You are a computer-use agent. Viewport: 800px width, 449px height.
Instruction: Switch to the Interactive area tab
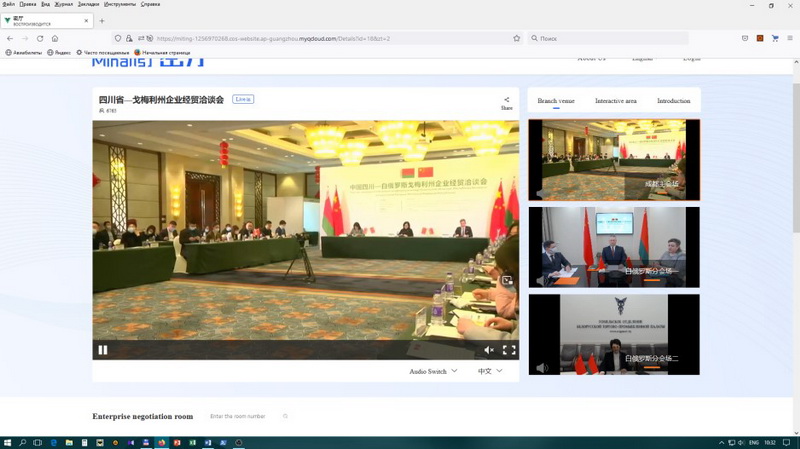[616, 101]
